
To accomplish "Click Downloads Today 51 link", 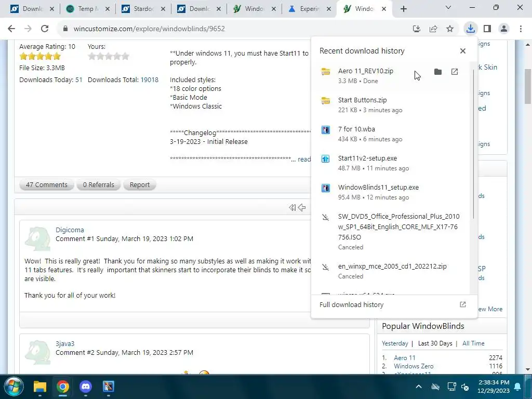I will (x=79, y=79).
